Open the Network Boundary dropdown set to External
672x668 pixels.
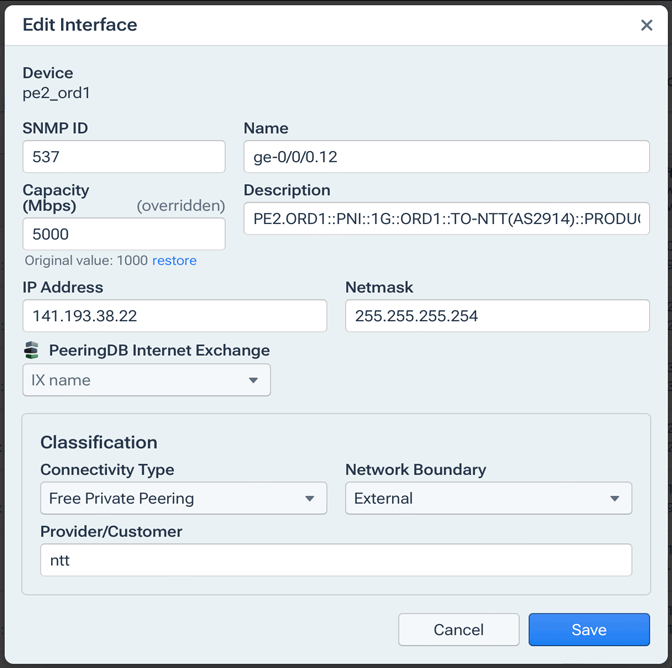pos(488,498)
